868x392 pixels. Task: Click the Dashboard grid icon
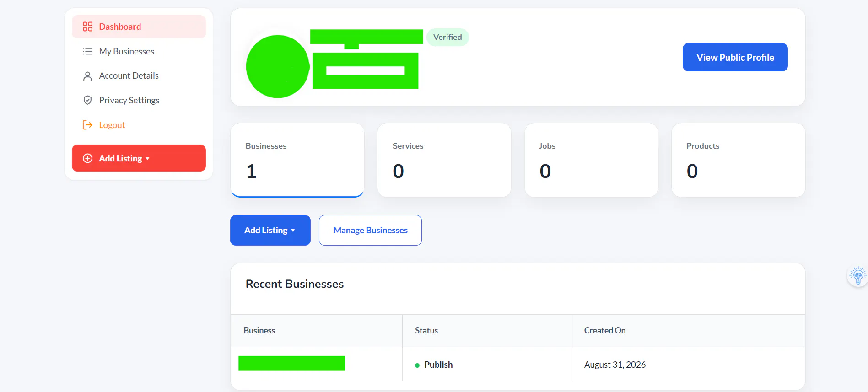87,27
